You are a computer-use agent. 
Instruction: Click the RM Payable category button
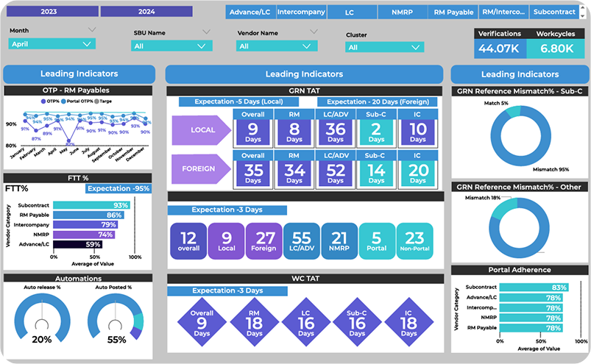453,13
